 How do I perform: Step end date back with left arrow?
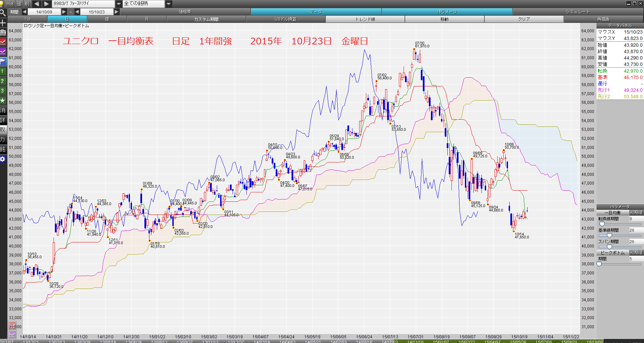coord(77,12)
